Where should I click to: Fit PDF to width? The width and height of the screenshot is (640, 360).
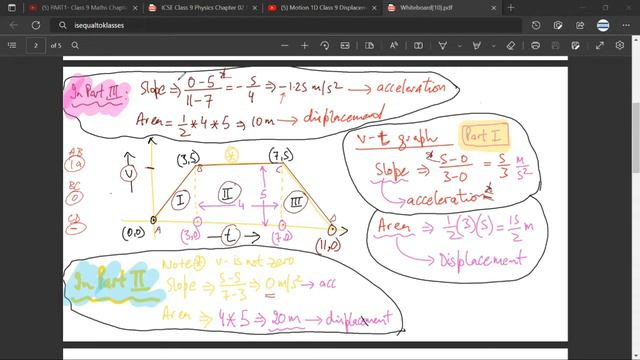coord(345,45)
